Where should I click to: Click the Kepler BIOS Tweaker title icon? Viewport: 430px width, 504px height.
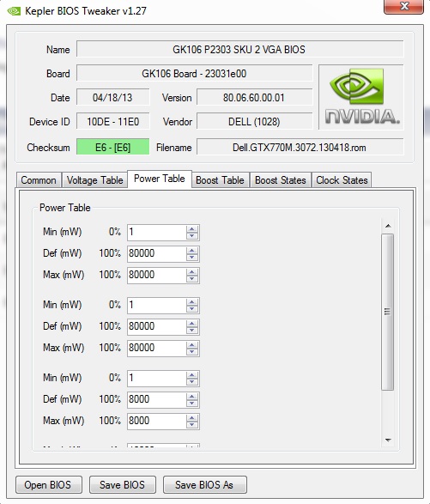pyautogui.click(x=14, y=11)
